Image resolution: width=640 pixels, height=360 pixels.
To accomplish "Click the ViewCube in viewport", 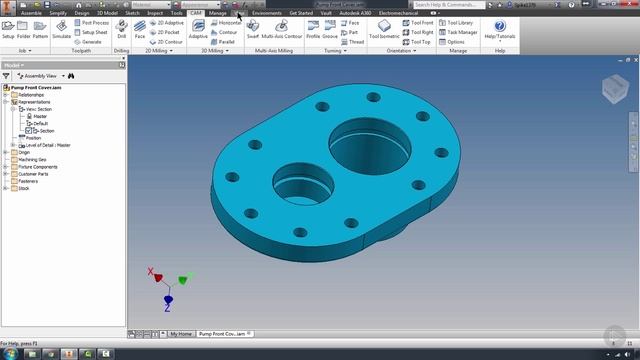I will click(x=615, y=89).
